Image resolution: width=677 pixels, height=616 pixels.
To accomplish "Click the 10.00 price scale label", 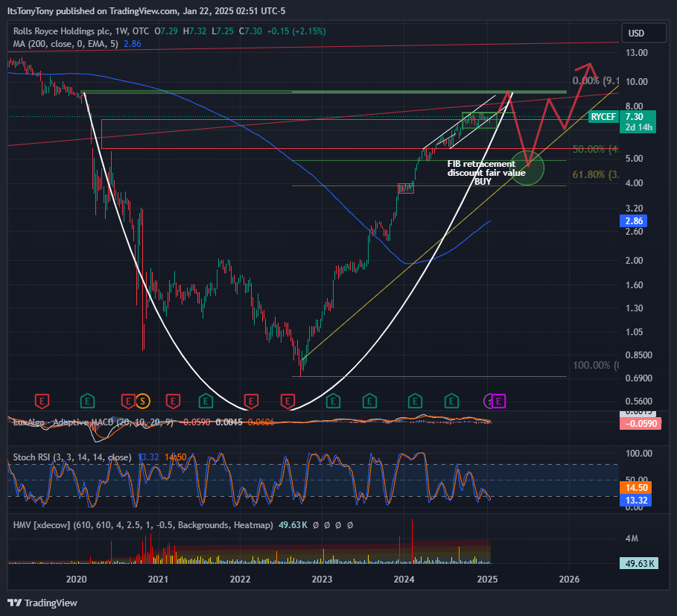I will coord(637,82).
